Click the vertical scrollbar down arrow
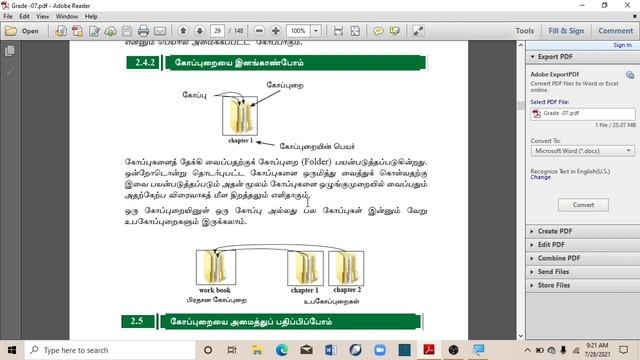 520,336
